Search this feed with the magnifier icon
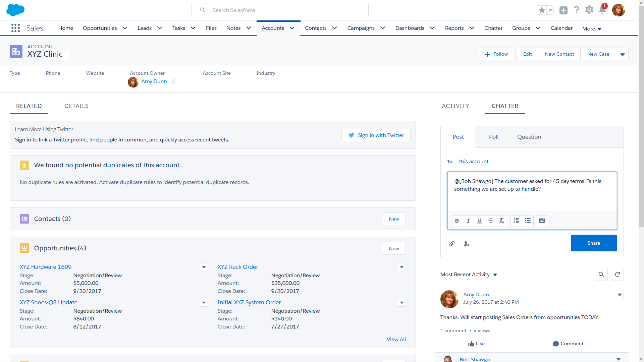This screenshot has width=644, height=362. tap(601, 274)
